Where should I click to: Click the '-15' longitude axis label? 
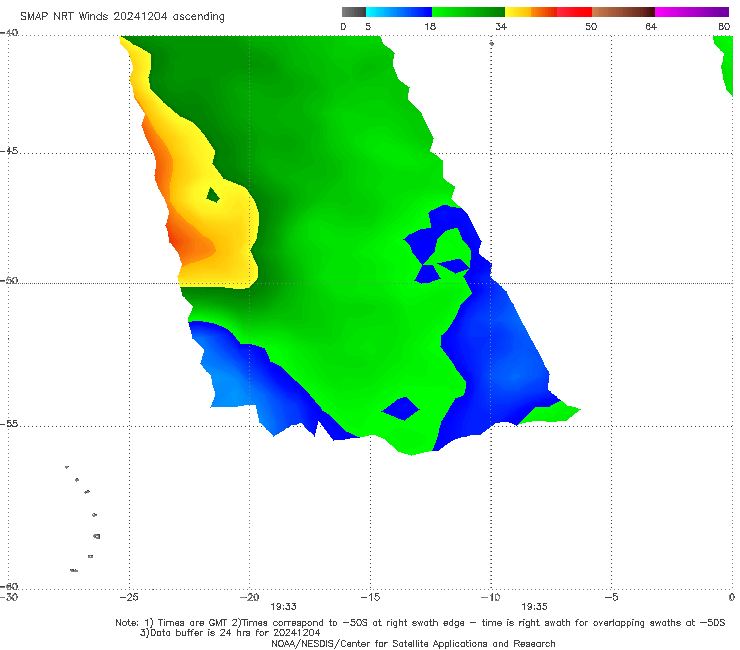click(x=370, y=597)
